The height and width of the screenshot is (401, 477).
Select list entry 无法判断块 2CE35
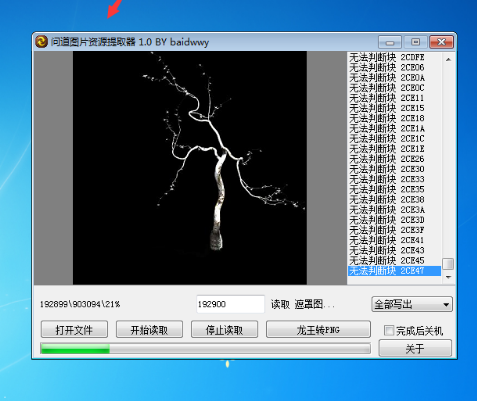click(394, 189)
